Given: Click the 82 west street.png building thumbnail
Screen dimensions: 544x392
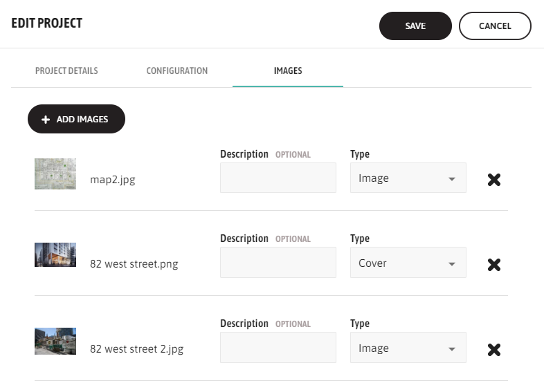Looking at the screenshot, I should (x=55, y=255).
